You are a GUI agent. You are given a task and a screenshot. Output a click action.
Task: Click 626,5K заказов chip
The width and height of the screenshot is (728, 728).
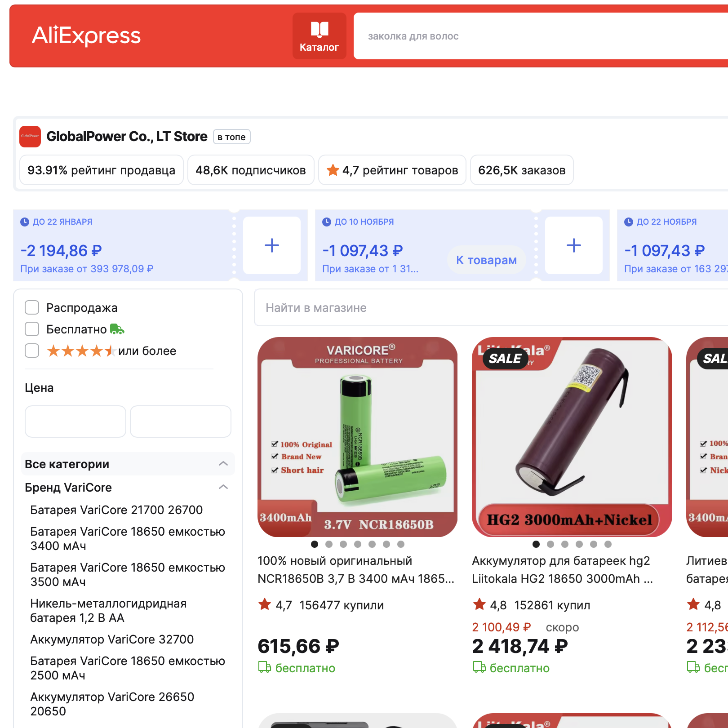point(522,170)
